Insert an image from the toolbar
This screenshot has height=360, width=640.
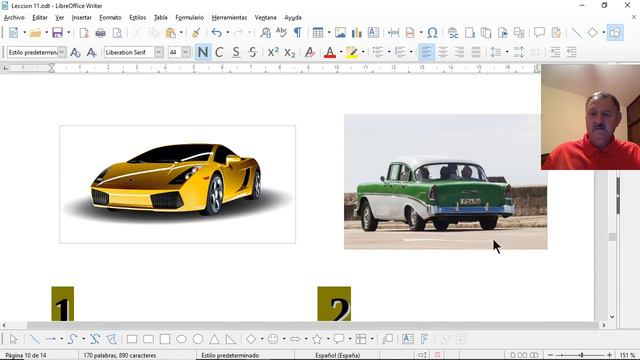pos(340,33)
